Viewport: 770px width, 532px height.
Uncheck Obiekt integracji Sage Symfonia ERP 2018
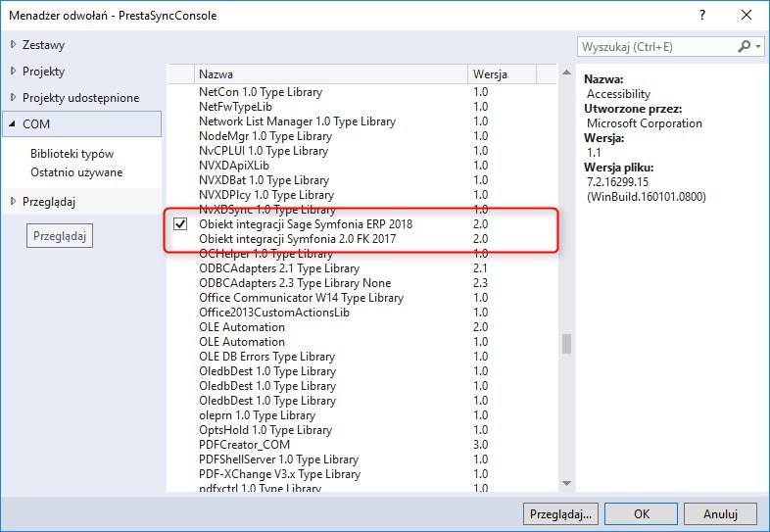click(180, 224)
